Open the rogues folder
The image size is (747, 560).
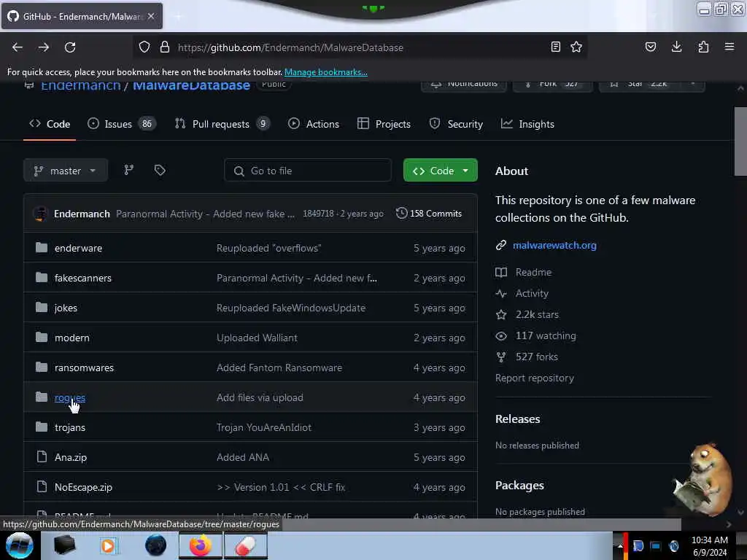click(70, 397)
